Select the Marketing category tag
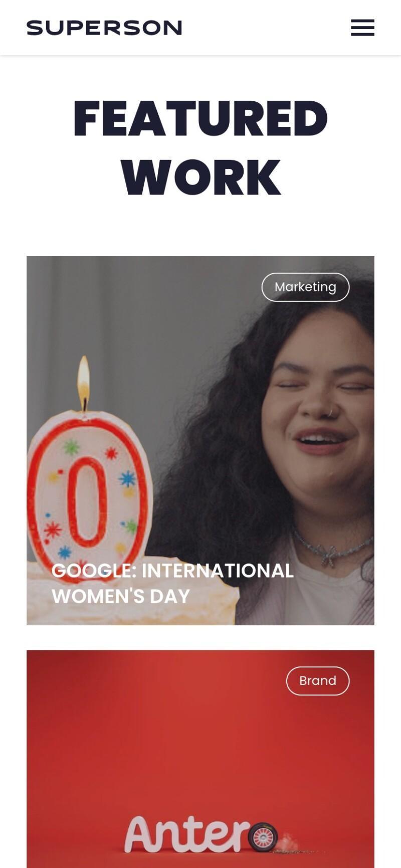The height and width of the screenshot is (868, 401). tap(305, 287)
